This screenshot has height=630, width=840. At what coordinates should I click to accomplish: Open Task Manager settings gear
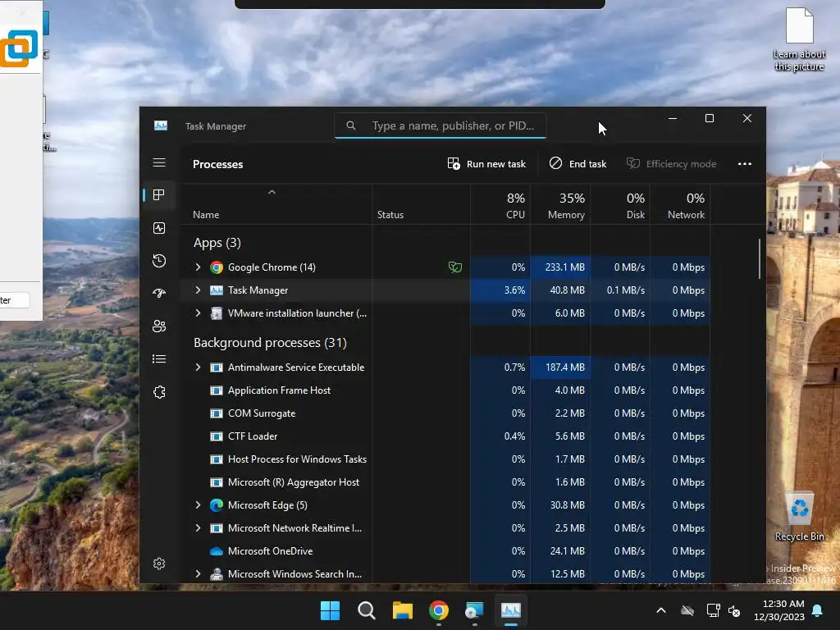click(159, 564)
